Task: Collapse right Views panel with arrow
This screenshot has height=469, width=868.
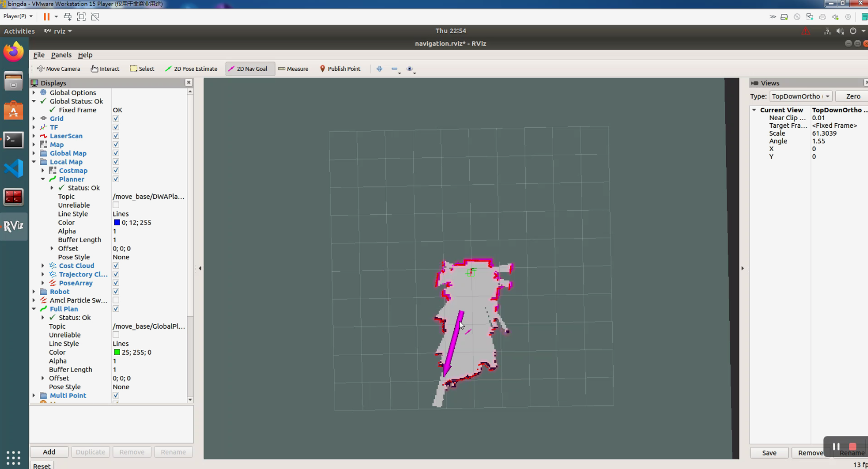Action: click(743, 268)
